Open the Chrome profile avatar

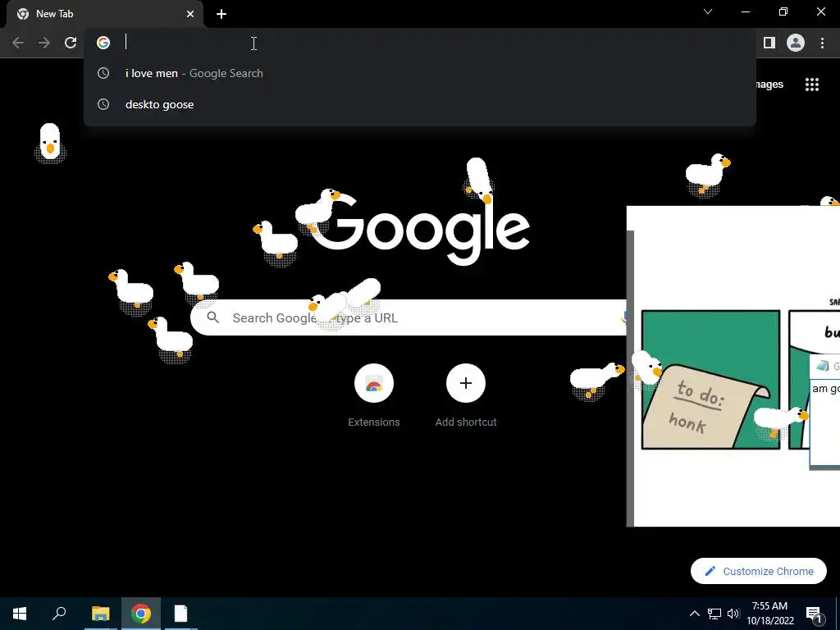point(796,43)
